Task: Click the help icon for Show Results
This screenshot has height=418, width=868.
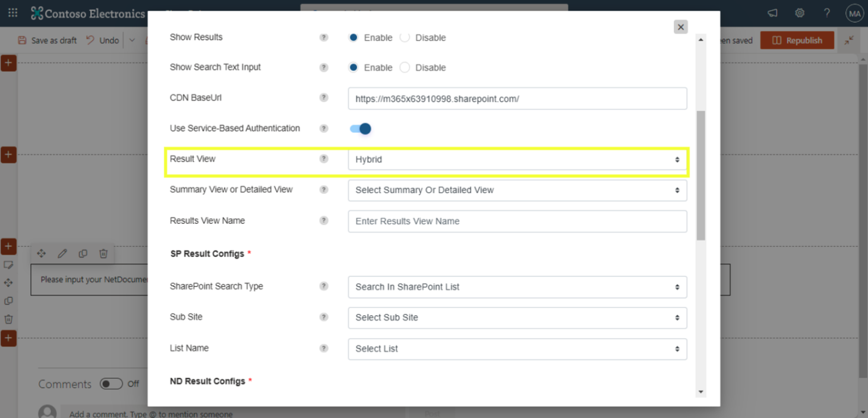Action: click(324, 37)
